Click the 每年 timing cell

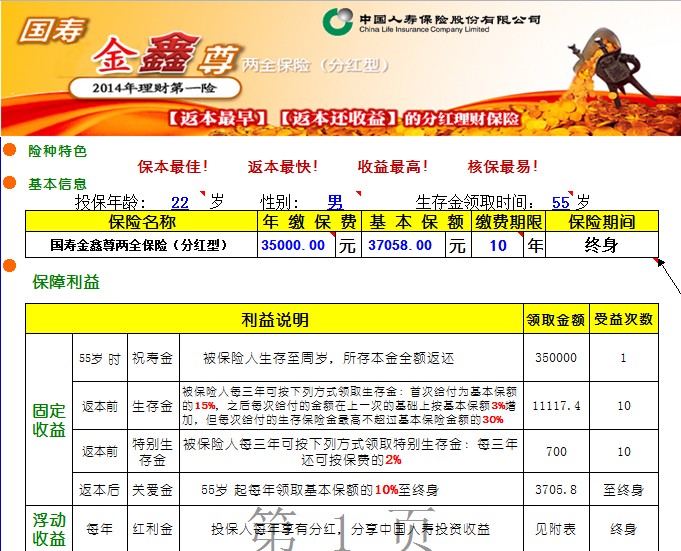point(99,528)
